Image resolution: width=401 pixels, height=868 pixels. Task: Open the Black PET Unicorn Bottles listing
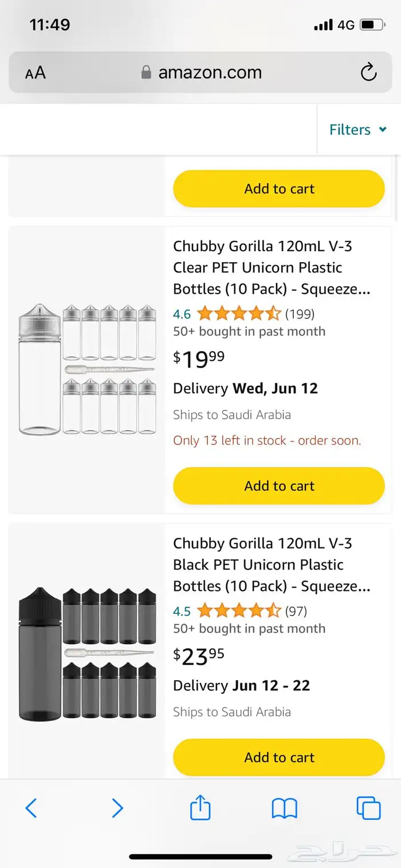click(272, 565)
